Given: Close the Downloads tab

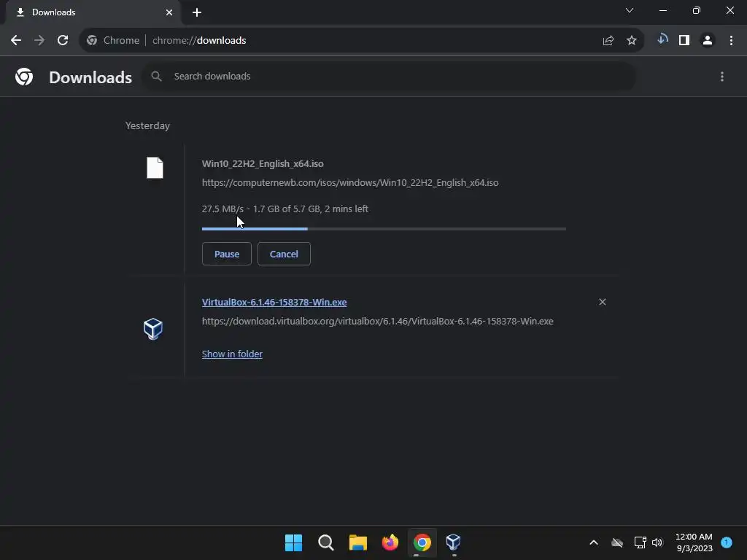Looking at the screenshot, I should tap(169, 12).
